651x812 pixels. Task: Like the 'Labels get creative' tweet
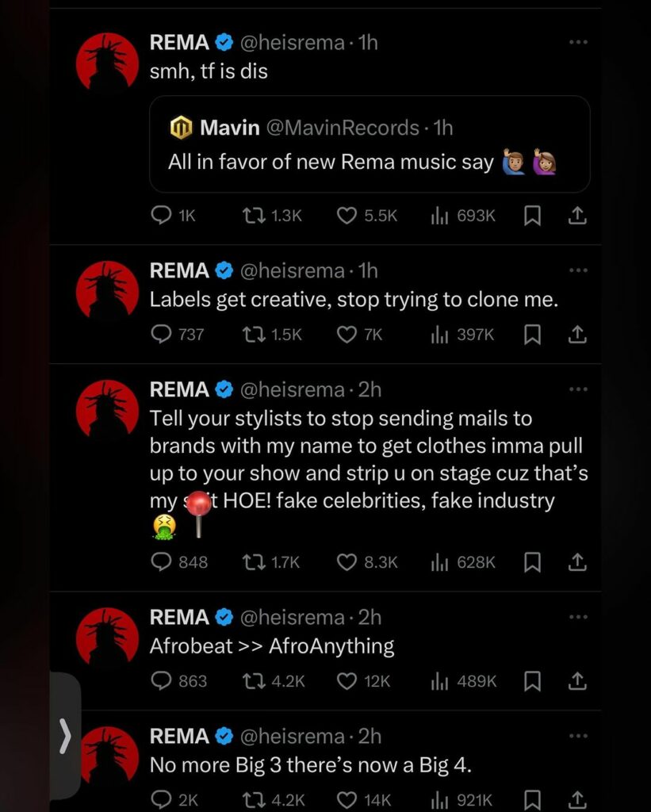(347, 335)
